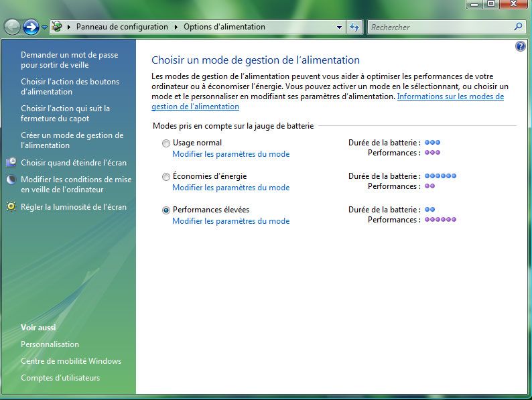Click the moon icon for mise en veille
The height and width of the screenshot is (400, 532).
pos(11,179)
